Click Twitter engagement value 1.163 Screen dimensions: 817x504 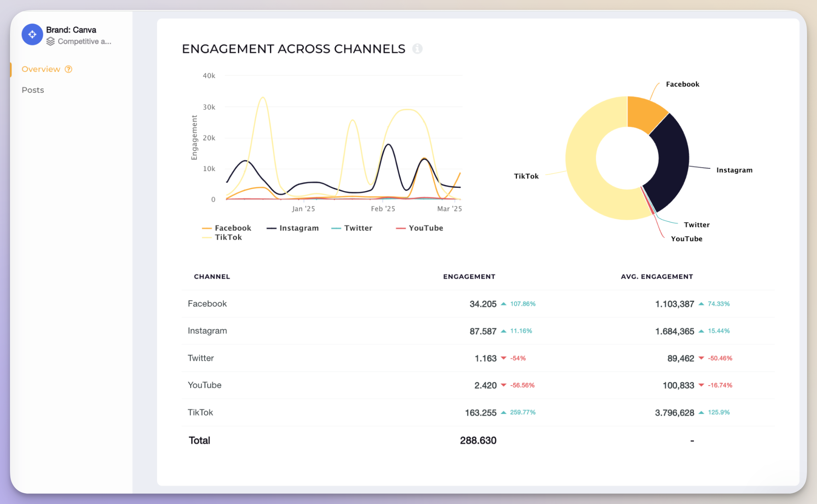click(485, 358)
